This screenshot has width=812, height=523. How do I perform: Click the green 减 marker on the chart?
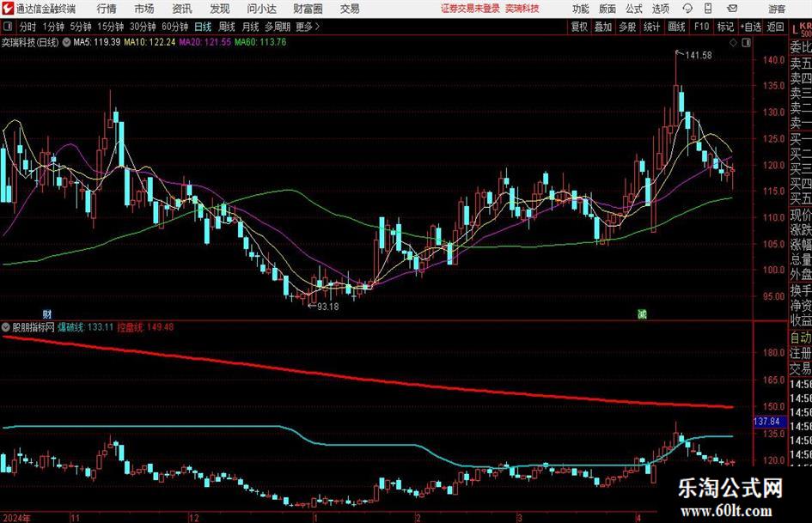(x=642, y=313)
